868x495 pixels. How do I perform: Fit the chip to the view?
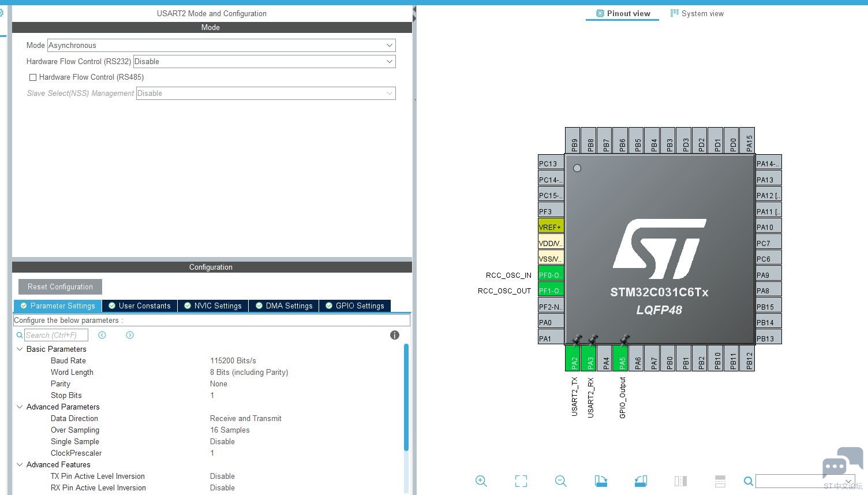(x=521, y=481)
